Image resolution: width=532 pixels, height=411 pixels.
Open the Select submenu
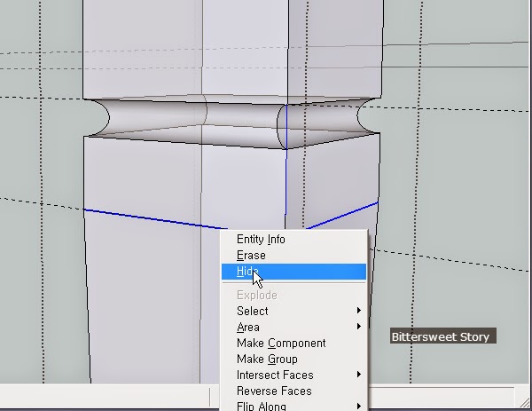293,311
